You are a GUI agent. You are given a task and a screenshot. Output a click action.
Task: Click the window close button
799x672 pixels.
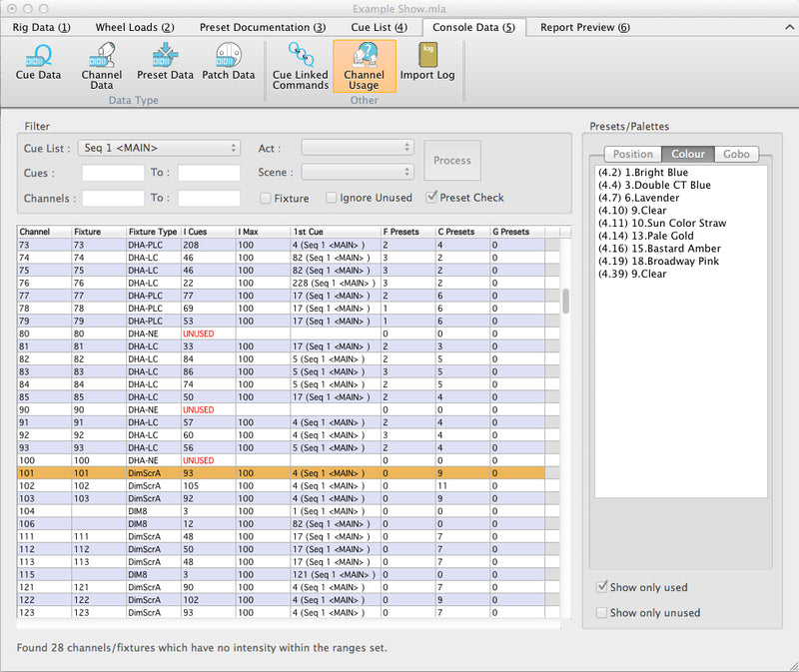tap(11, 8)
